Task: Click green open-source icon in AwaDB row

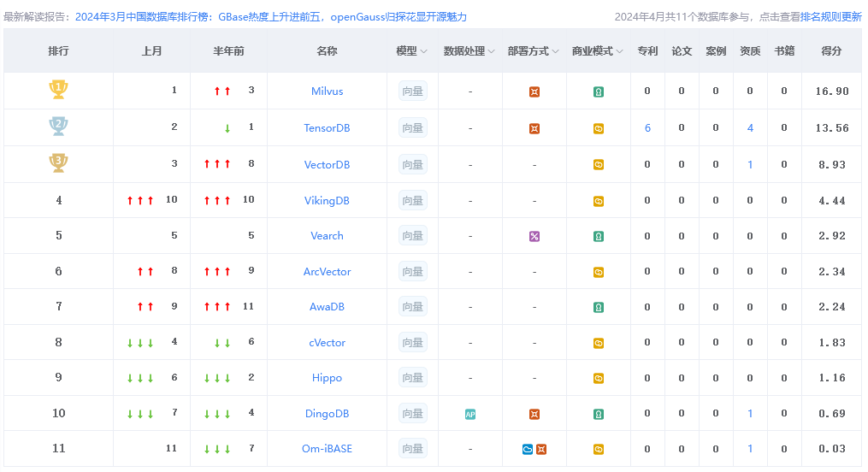Action: 599,307
